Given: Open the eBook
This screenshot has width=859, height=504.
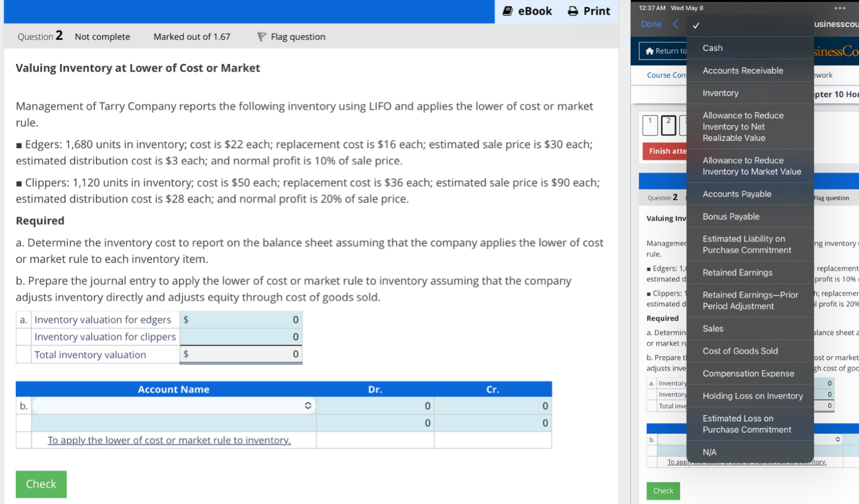Looking at the screenshot, I should (x=527, y=11).
